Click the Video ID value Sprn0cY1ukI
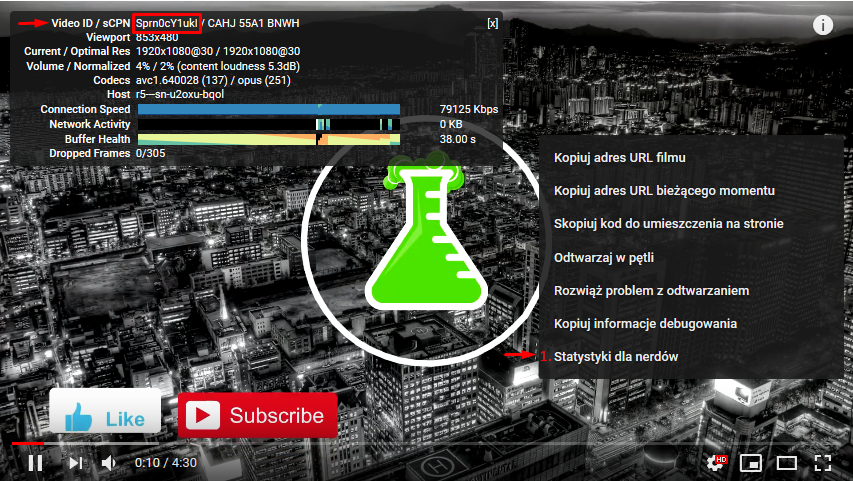853x481 pixels. click(x=166, y=23)
